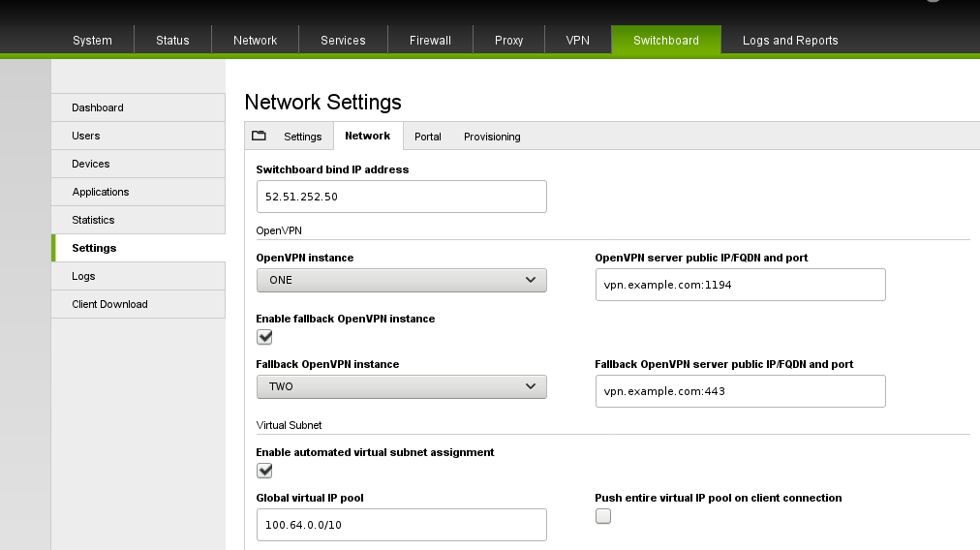Select the Settings sub-tab
Viewport: 980px width, 550px height.
click(302, 137)
